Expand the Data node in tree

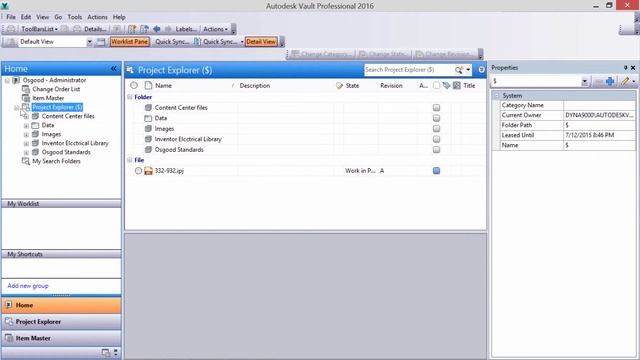pos(26,125)
